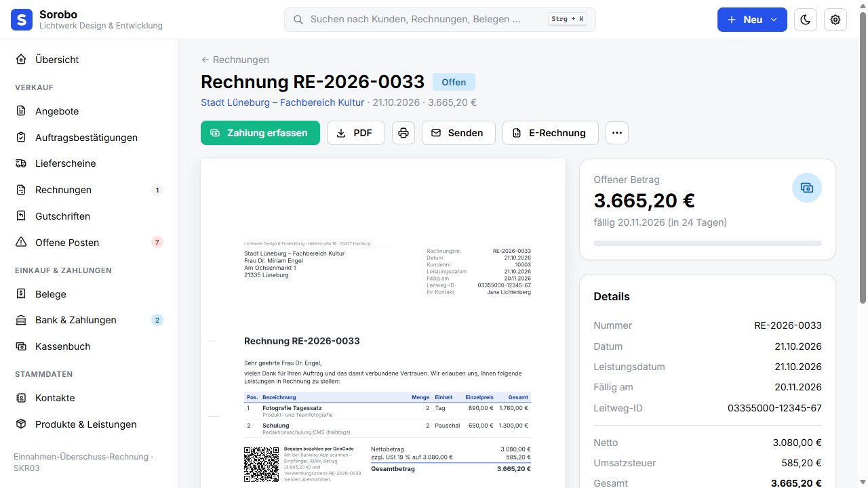The image size is (868, 488).
Task: Click the Senden button
Action: pos(458,133)
